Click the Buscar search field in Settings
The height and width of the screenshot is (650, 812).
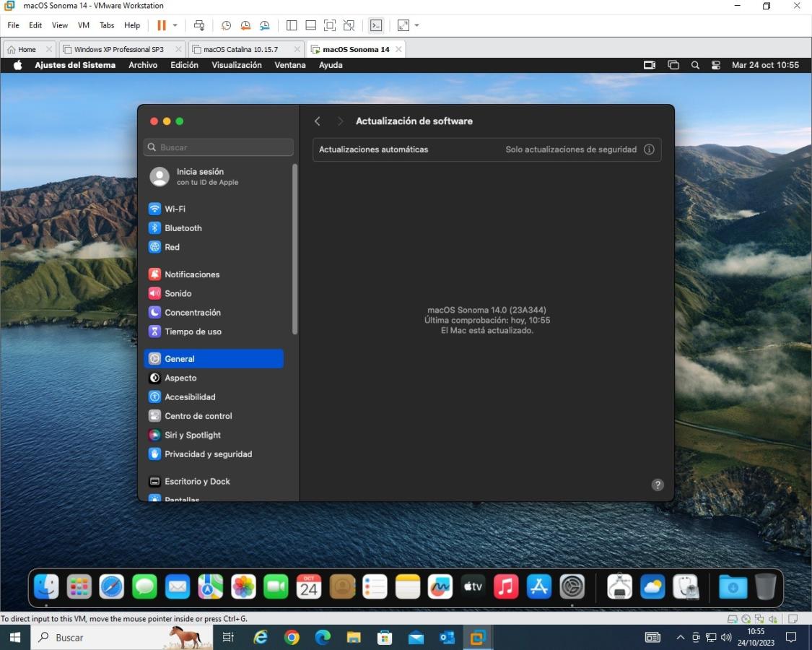tap(219, 147)
